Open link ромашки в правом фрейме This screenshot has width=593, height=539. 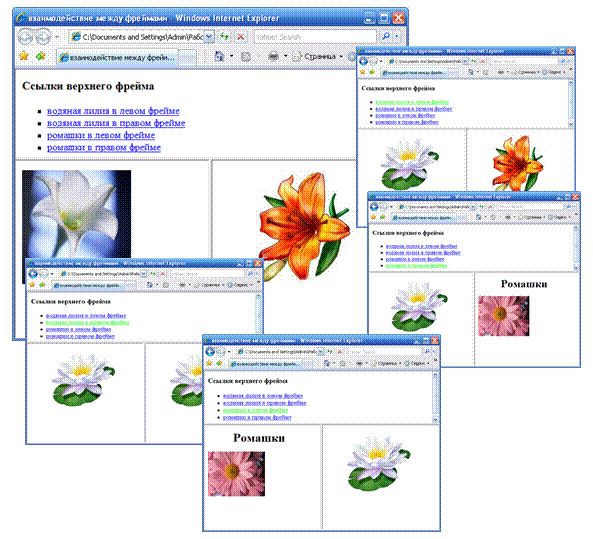pyautogui.click(x=104, y=148)
